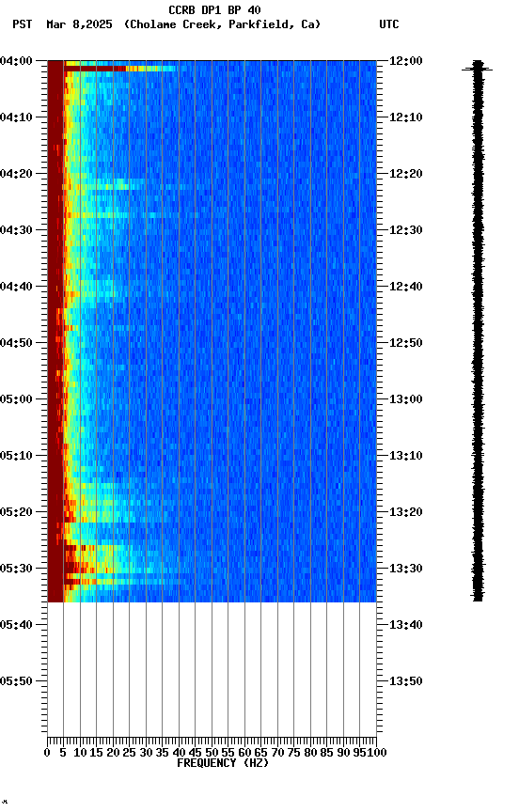Image resolution: width=519 pixels, height=812 pixels.
Task: Click the FREQUENCY (HZ) axis label
Action: click(223, 763)
